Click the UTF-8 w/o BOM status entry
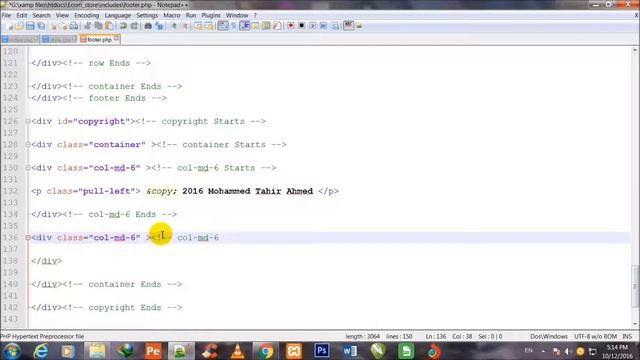This screenshot has width=640, height=360. (x=595, y=336)
